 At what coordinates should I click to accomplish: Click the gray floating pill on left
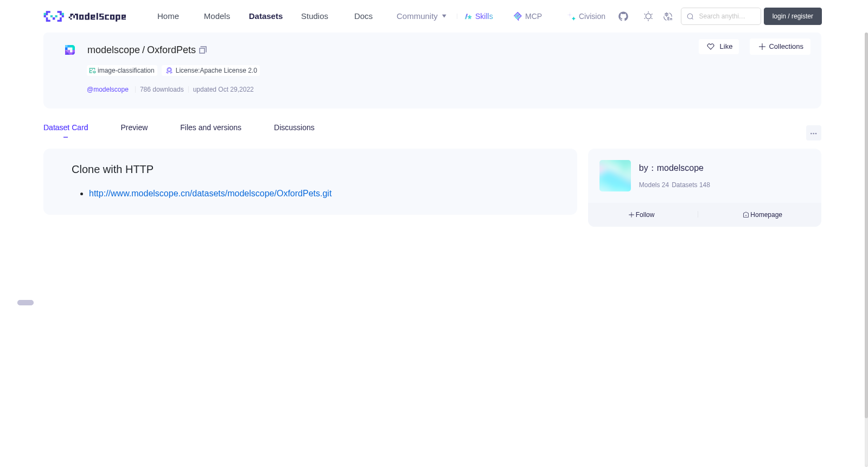(x=25, y=303)
